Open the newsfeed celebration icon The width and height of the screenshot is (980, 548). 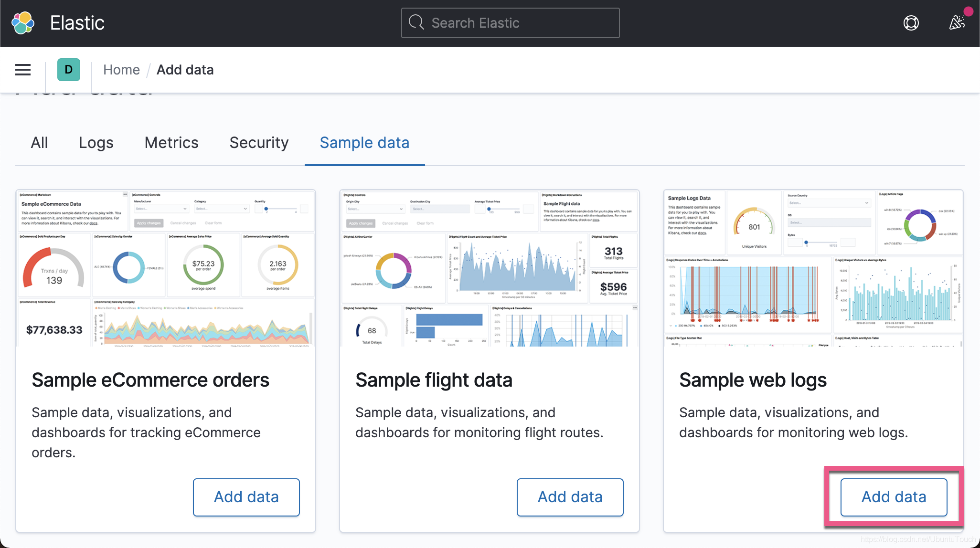[957, 22]
